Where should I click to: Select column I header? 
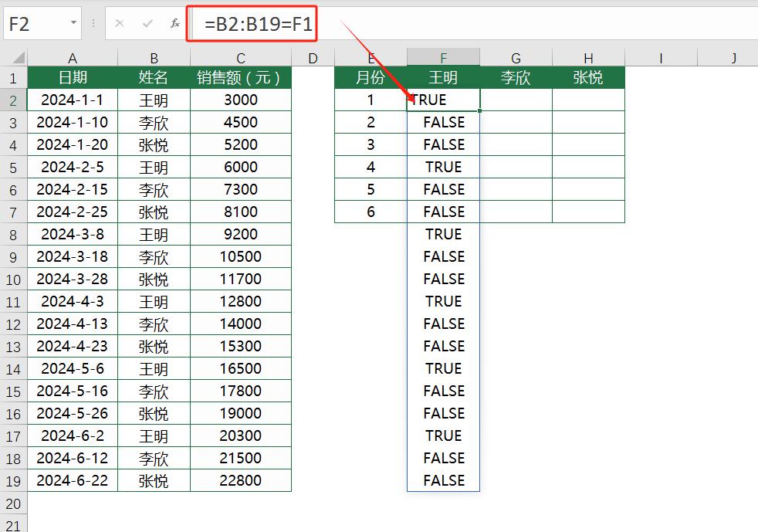(661, 58)
